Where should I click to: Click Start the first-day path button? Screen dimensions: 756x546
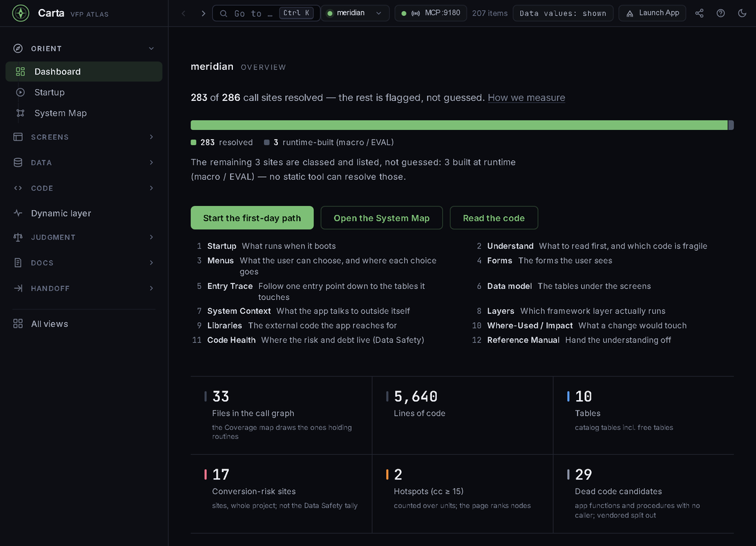click(x=252, y=218)
